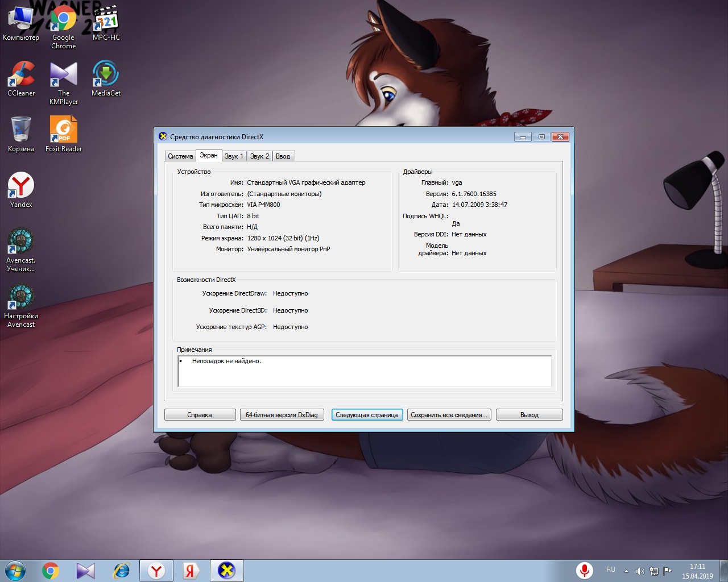Click 64-битная версия DxDiag button
Image resolution: width=728 pixels, height=582 pixels.
click(282, 415)
